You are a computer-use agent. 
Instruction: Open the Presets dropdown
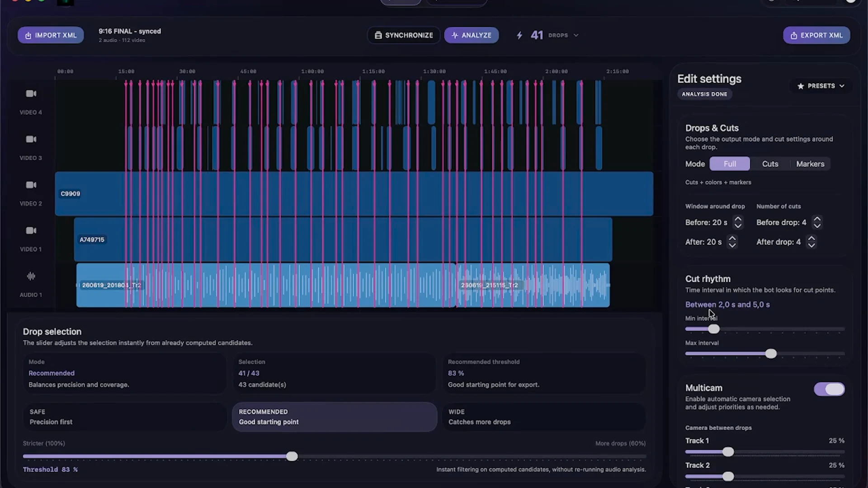point(821,86)
